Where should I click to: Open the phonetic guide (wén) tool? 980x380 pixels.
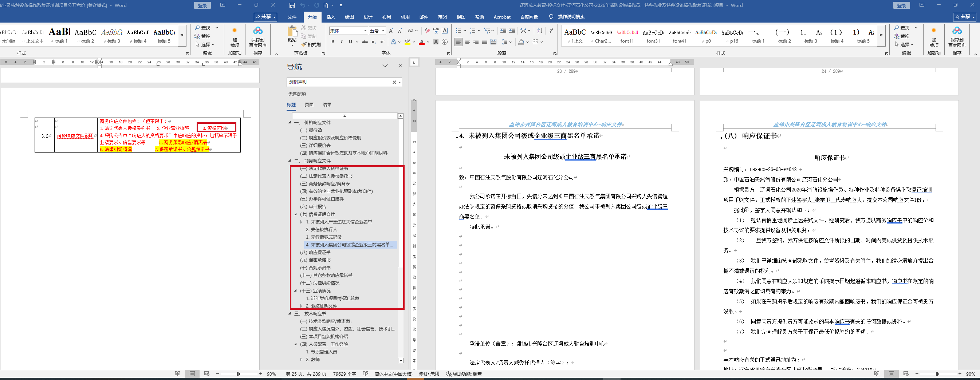pos(436,31)
